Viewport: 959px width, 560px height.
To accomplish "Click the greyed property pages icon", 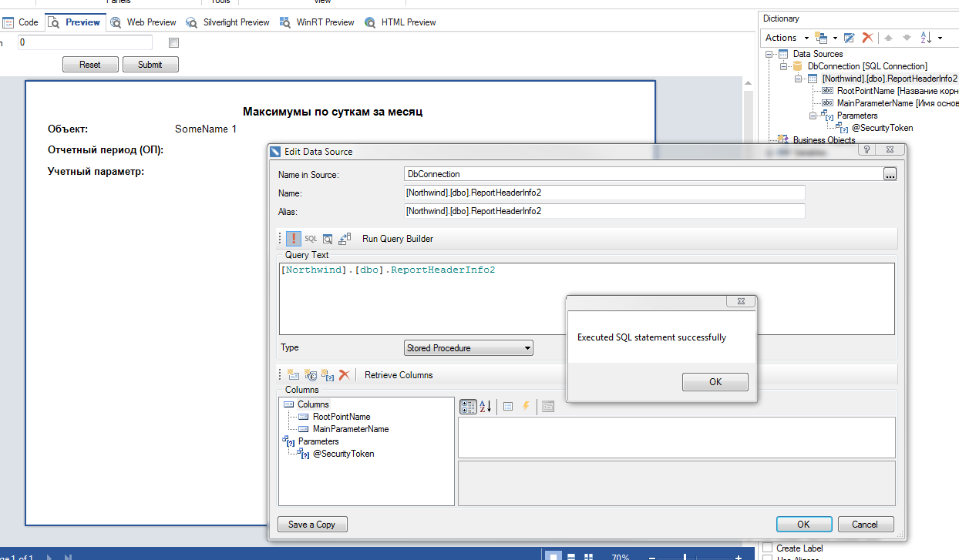I will coord(547,406).
